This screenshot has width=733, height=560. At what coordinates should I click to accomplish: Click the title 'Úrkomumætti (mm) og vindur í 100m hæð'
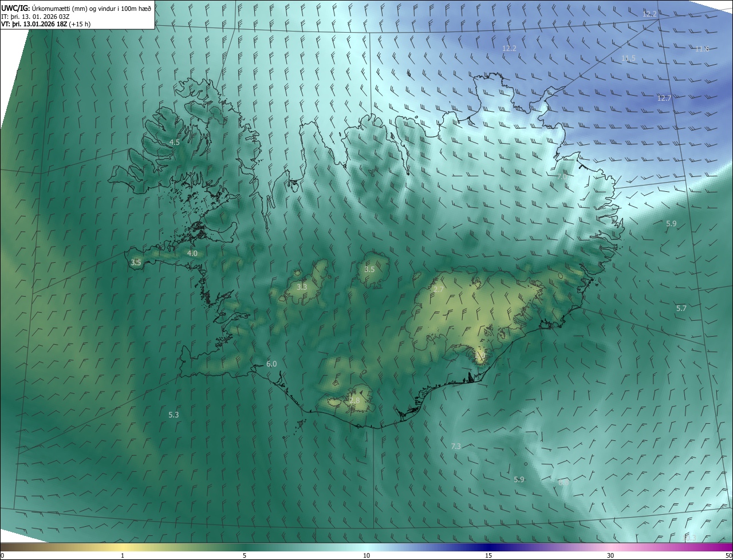(90, 7)
